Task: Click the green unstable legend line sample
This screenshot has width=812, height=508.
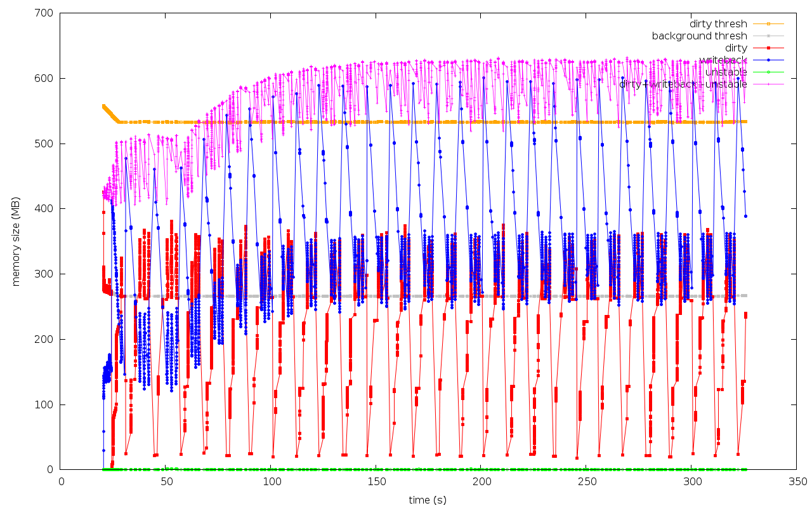Action: coord(768,72)
